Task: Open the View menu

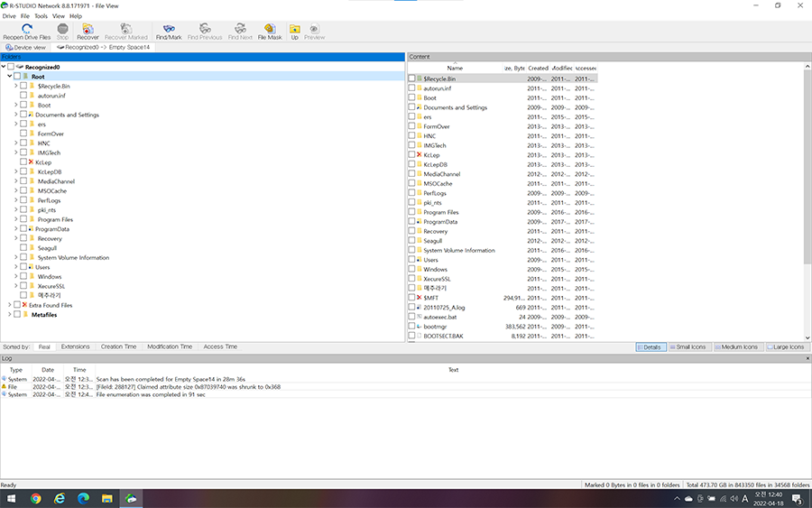Action: pos(59,16)
